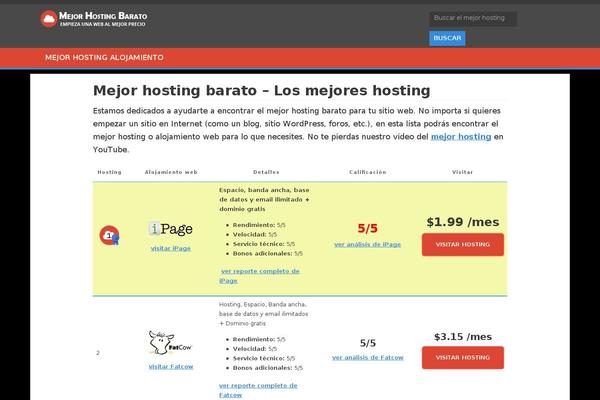600x400 pixels.
Task: Click the 'Detalles' column header
Action: click(266, 172)
